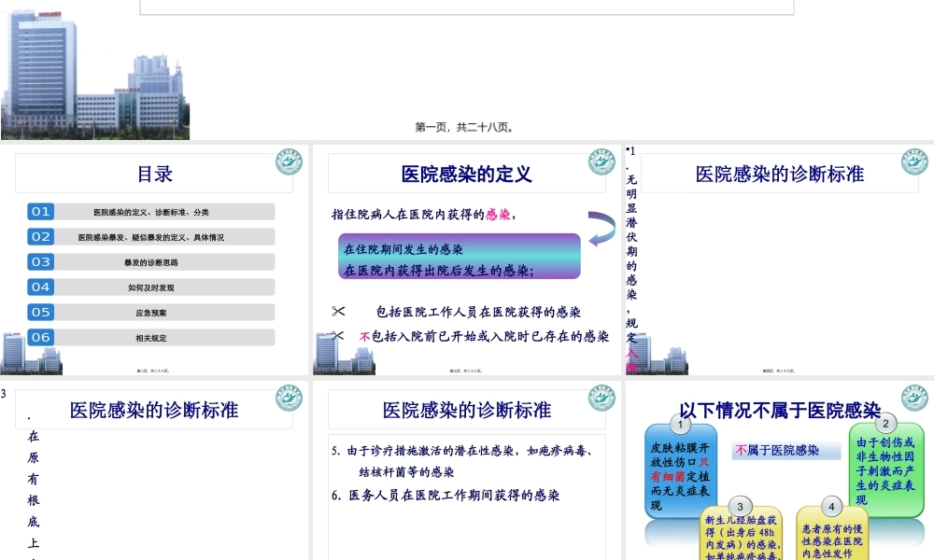Click the hospital logo on the 医院感染的定义 slide
The width and height of the screenshot is (934, 560).
point(601,162)
